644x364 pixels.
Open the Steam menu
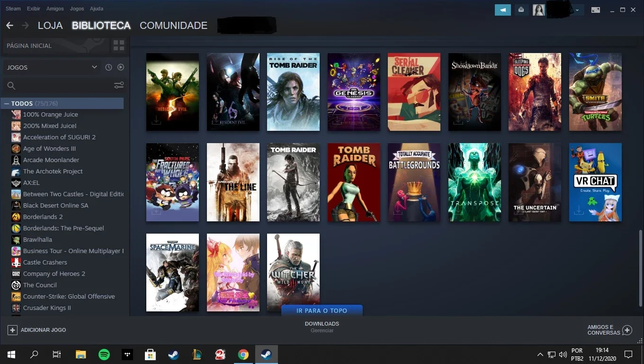[13, 9]
